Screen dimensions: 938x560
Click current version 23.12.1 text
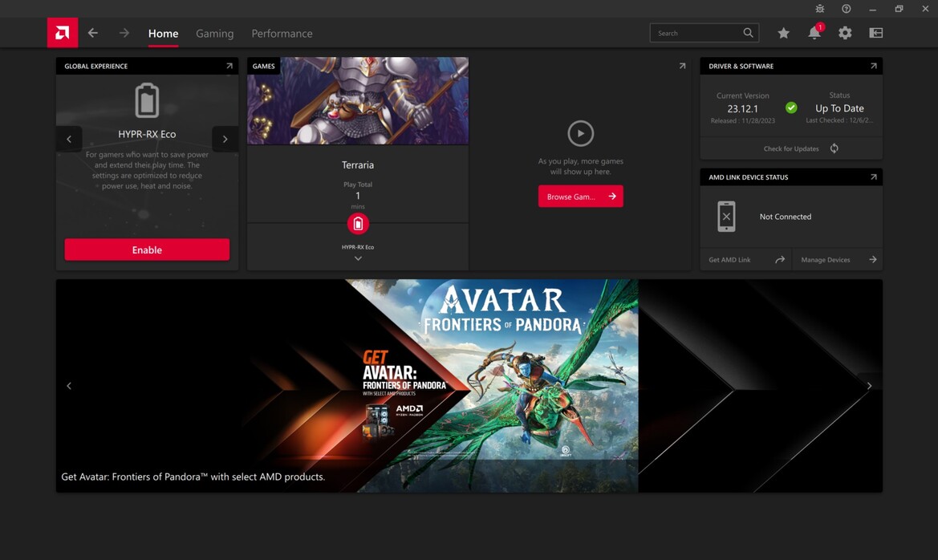click(x=742, y=109)
